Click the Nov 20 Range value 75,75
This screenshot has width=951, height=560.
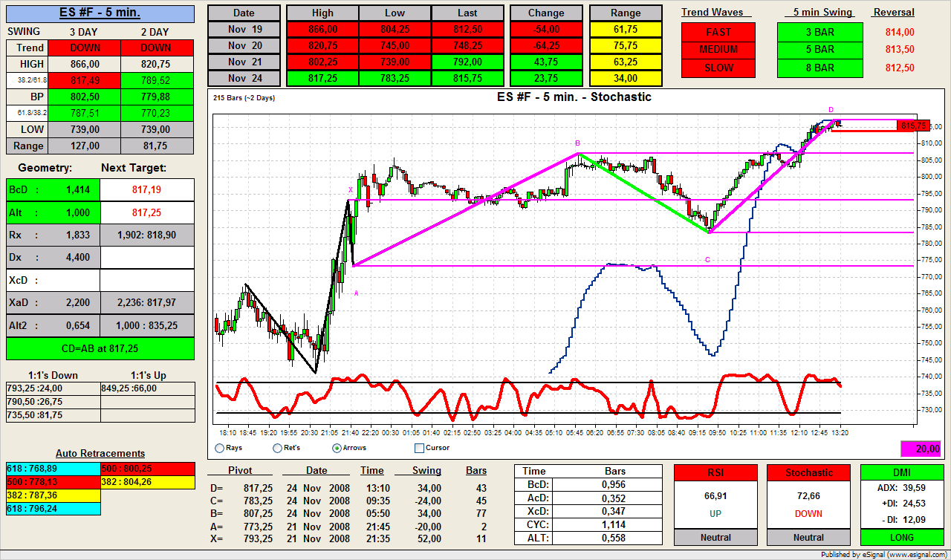click(626, 45)
